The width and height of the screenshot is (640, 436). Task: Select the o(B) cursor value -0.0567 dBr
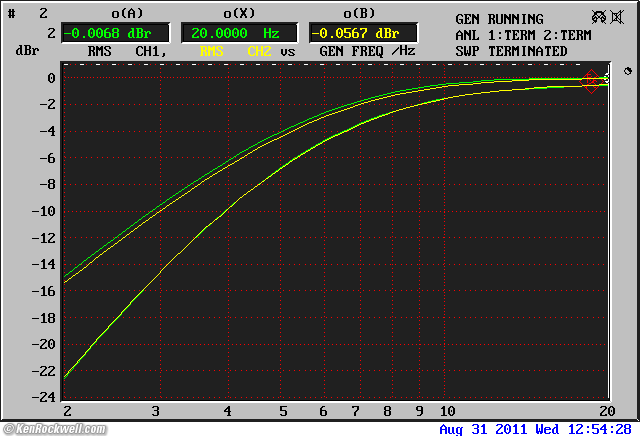(x=363, y=33)
